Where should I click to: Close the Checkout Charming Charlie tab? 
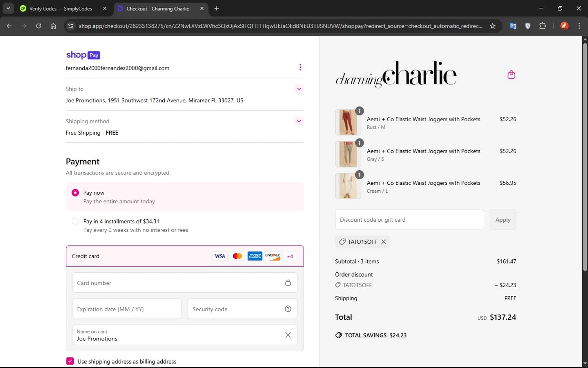click(x=202, y=9)
